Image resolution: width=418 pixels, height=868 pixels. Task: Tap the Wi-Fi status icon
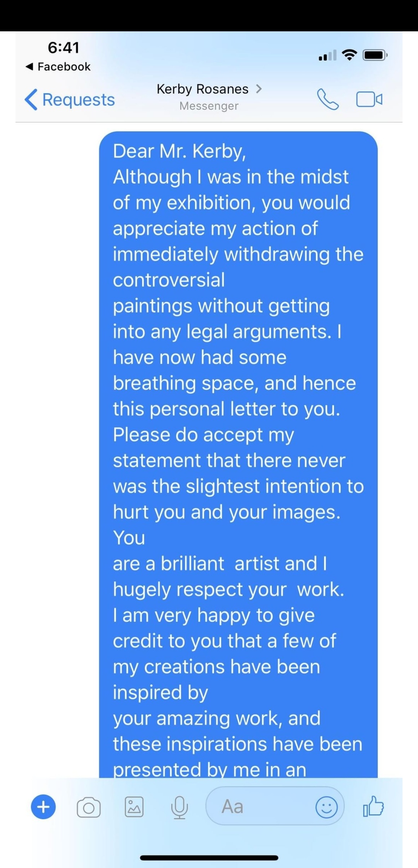pos(349,55)
